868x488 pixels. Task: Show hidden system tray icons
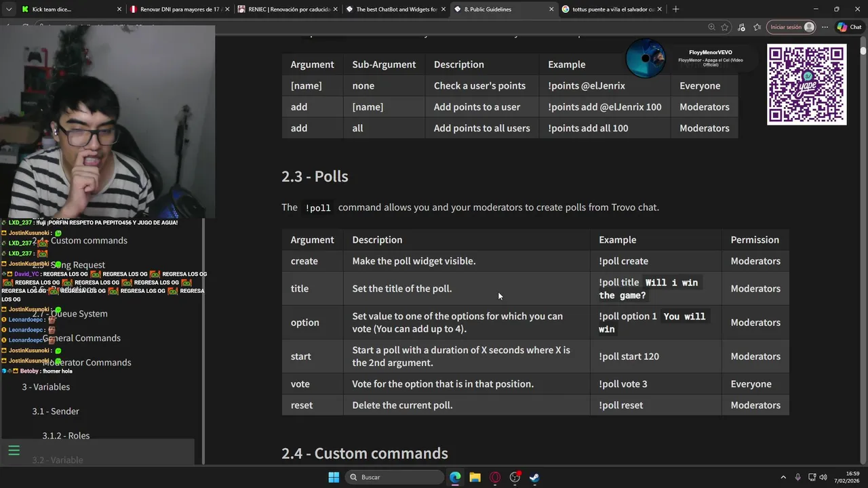[x=783, y=477]
